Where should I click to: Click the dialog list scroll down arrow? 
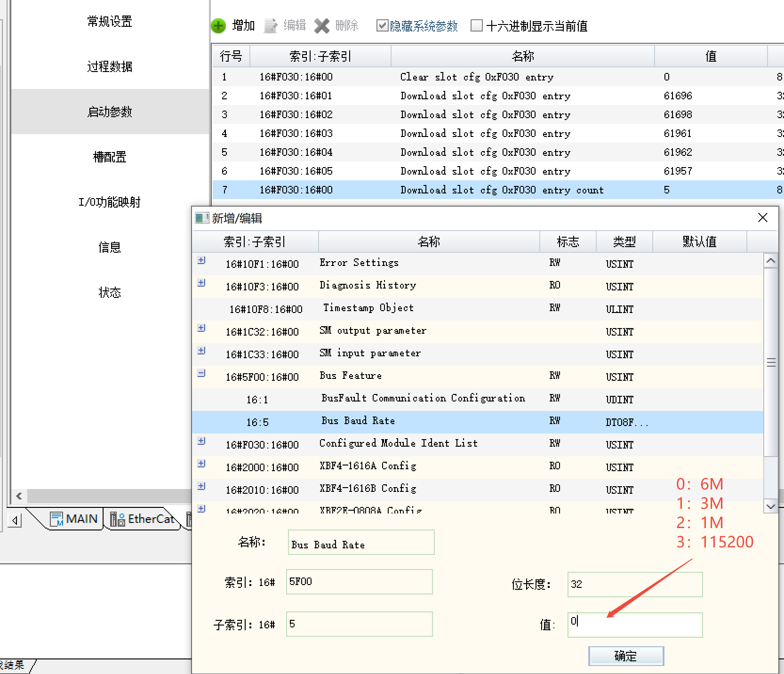coord(770,506)
